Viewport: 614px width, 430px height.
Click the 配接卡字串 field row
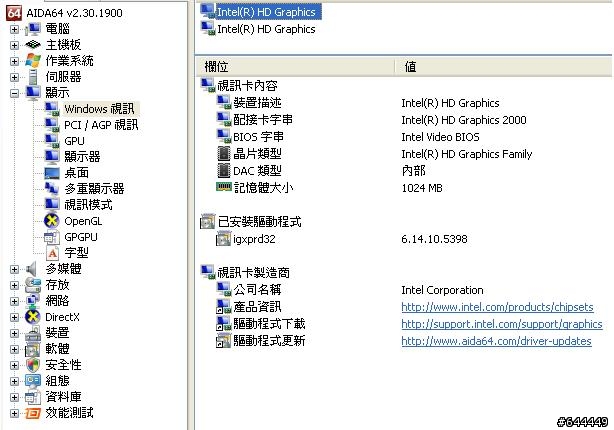pyautogui.click(x=263, y=119)
